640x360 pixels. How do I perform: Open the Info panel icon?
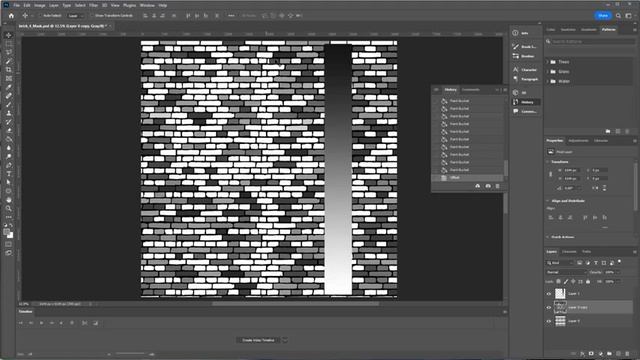(515, 33)
